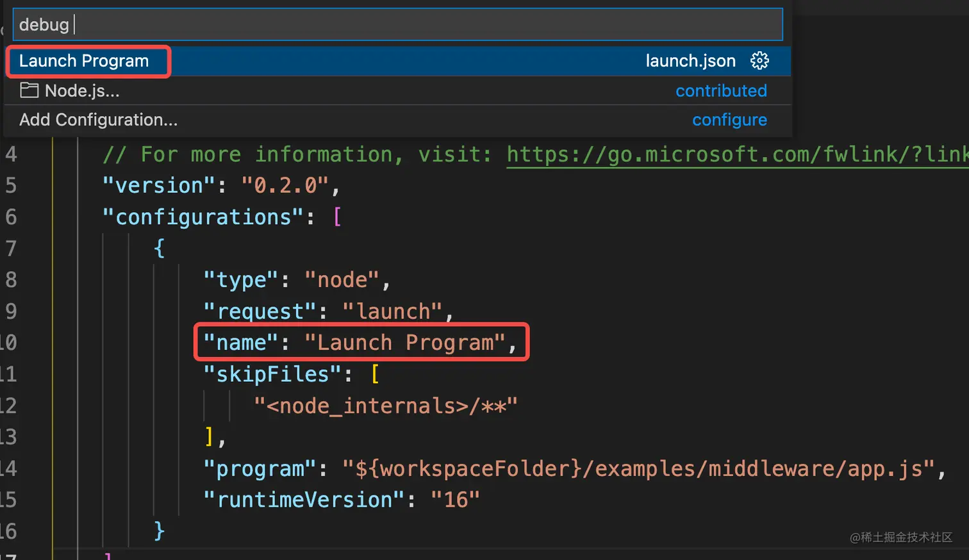Image resolution: width=969 pixels, height=560 pixels.
Task: Choose Add Configuration... from the list
Action: click(99, 120)
